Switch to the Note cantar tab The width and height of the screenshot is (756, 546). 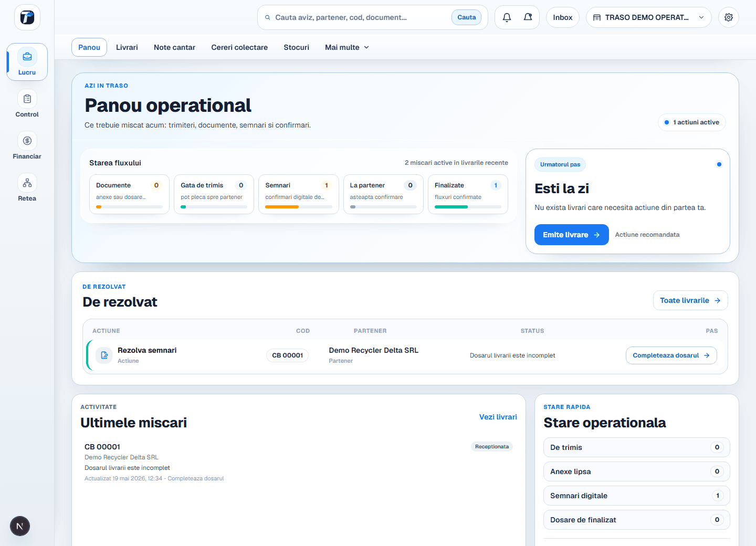tap(174, 47)
